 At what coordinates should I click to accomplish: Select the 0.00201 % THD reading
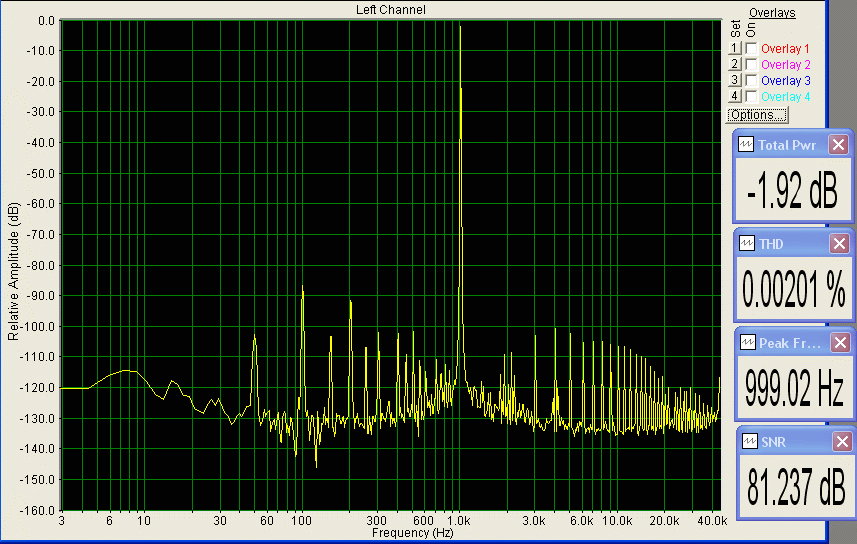pyautogui.click(x=794, y=289)
